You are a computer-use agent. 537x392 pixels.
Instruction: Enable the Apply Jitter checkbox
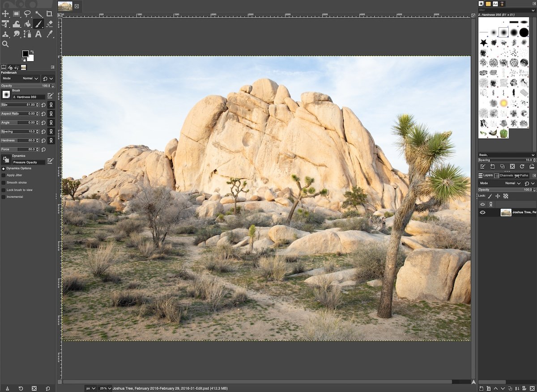[3, 175]
